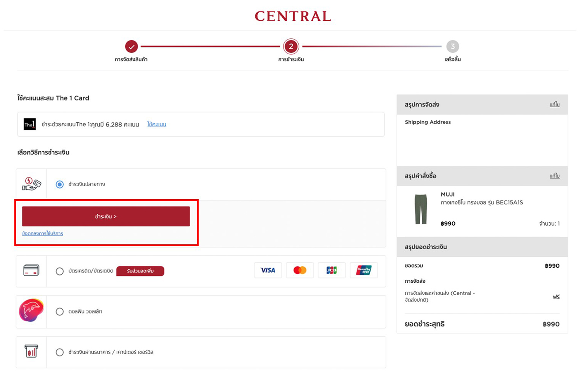Click the JCB card logo
Viewport: 588px width, 379px height.
tap(331, 270)
